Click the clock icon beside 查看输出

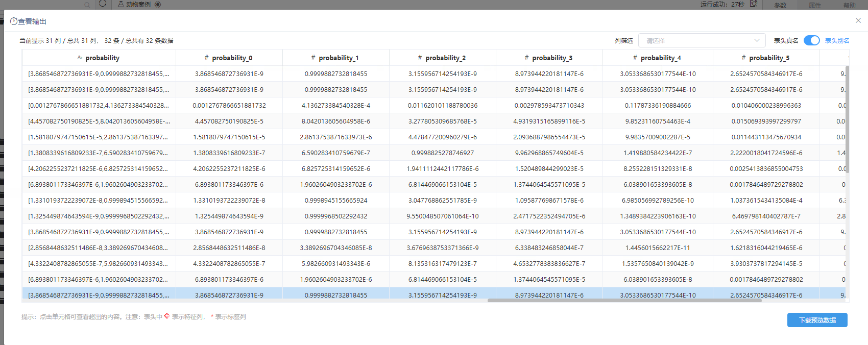[x=14, y=21]
